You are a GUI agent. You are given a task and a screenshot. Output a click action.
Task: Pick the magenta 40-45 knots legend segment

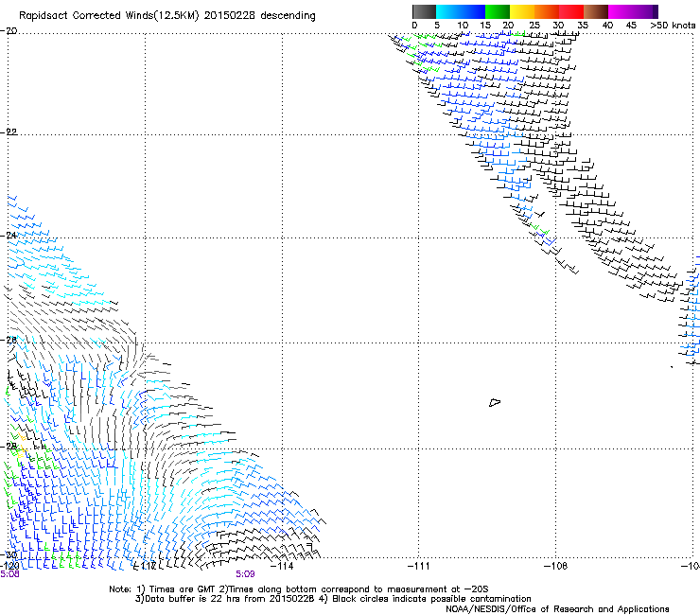tap(621, 11)
